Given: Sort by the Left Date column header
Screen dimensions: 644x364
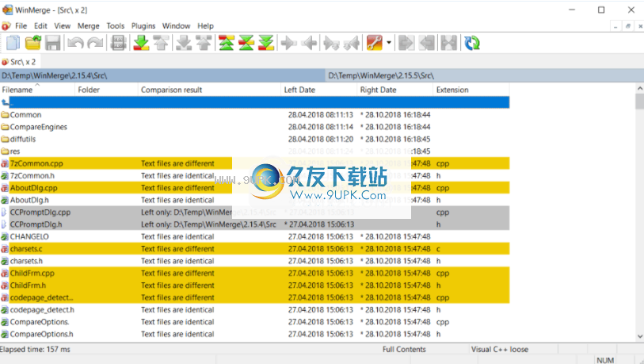Looking at the screenshot, I should pos(318,90).
